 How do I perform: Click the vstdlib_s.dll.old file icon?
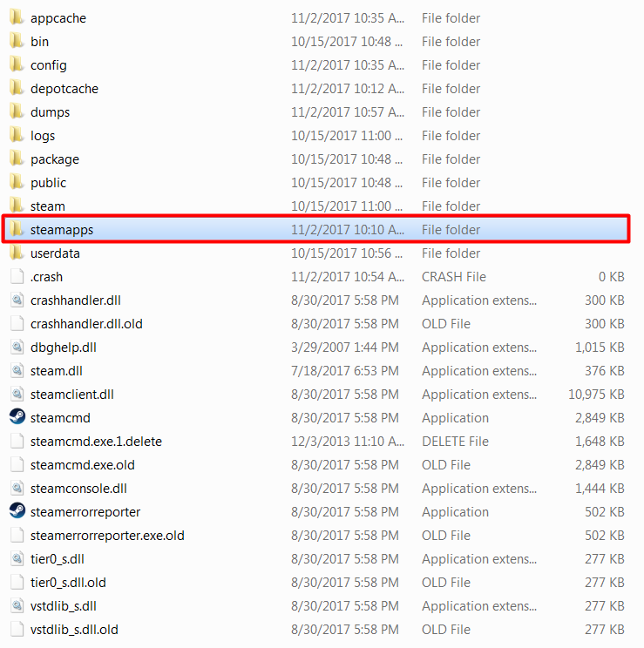(17, 630)
